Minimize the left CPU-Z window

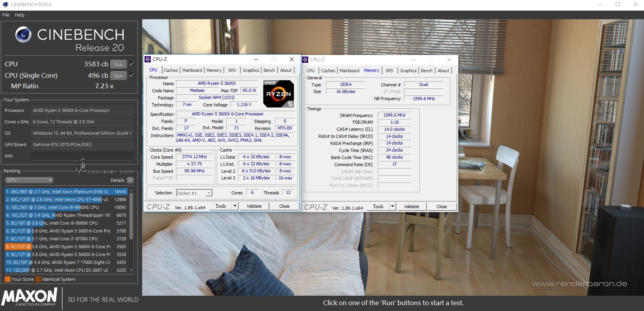[x=256, y=59]
